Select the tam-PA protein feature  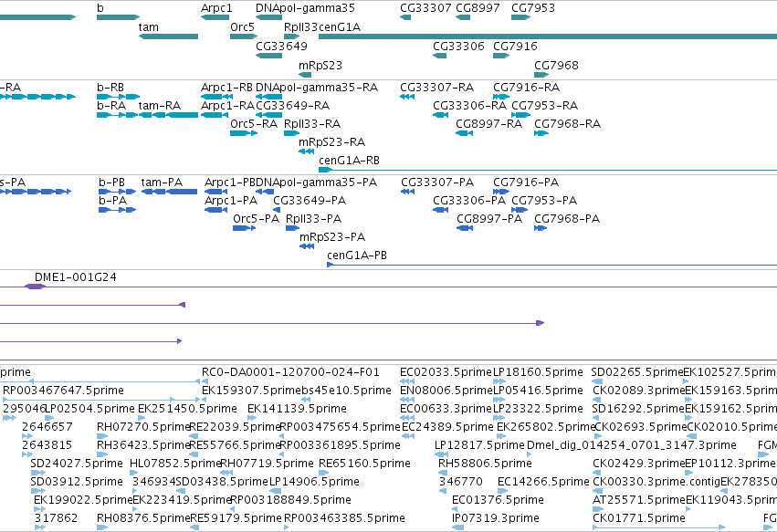tap(170, 192)
